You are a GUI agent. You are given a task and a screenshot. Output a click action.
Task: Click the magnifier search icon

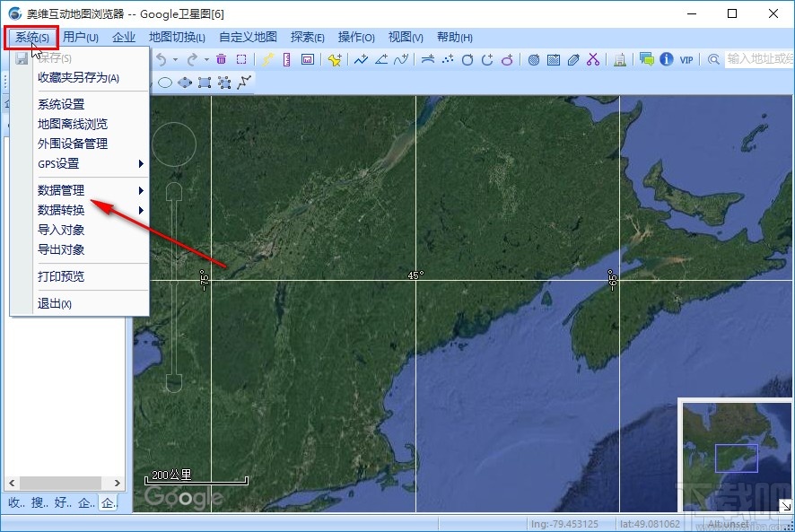[x=713, y=59]
